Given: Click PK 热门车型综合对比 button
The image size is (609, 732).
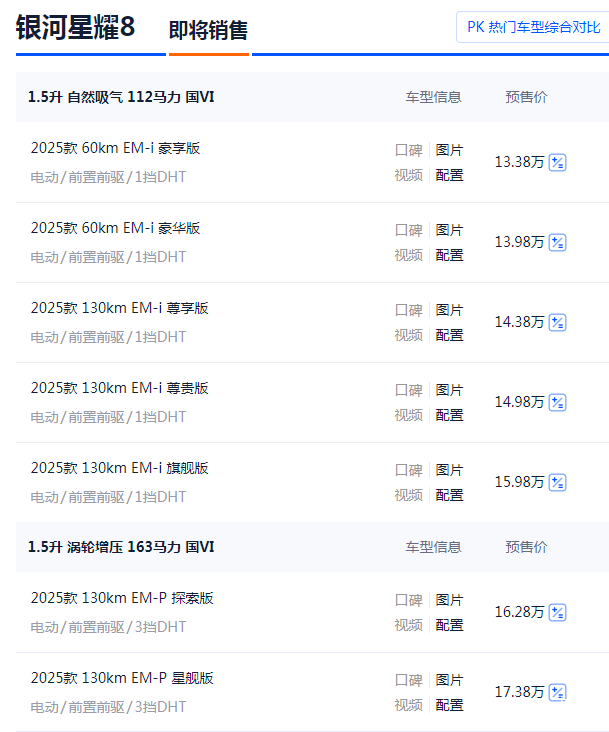Looking at the screenshot, I should (x=533, y=27).
